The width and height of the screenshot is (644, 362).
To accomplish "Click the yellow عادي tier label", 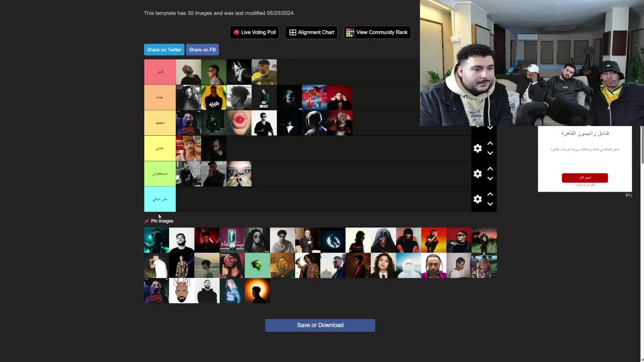I will tap(160, 148).
